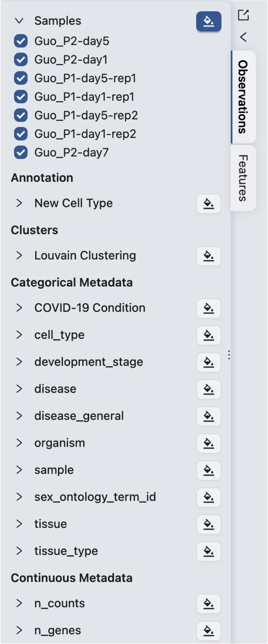Viewport: 268px width, 644px height.
Task: Uncheck the Guo_P2-day5 sample
Action: coord(21,41)
